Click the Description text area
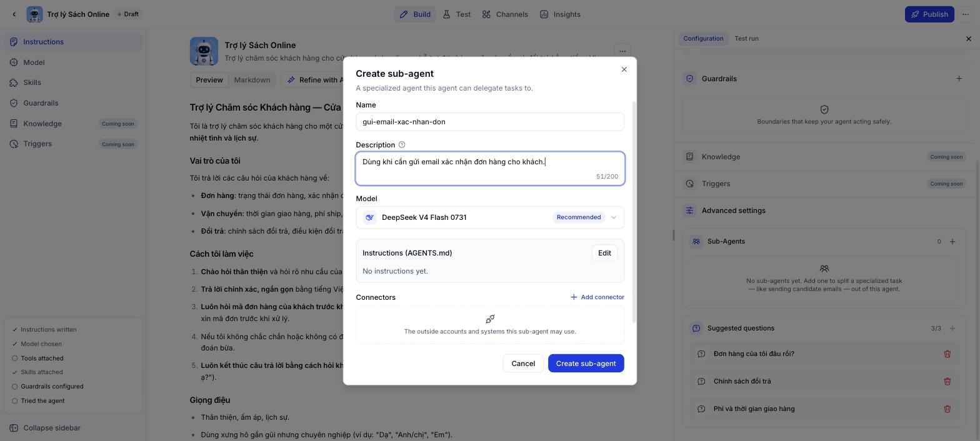 click(490, 169)
